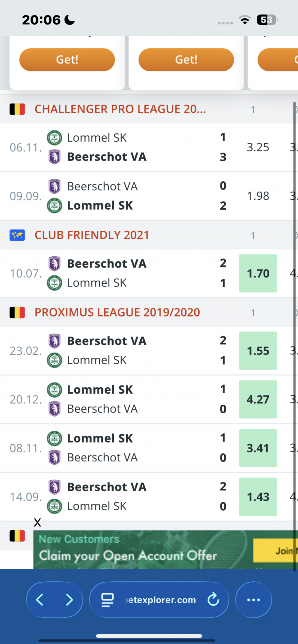298x644 pixels.
Task: Open the browser three-dots menu
Action: (253, 600)
